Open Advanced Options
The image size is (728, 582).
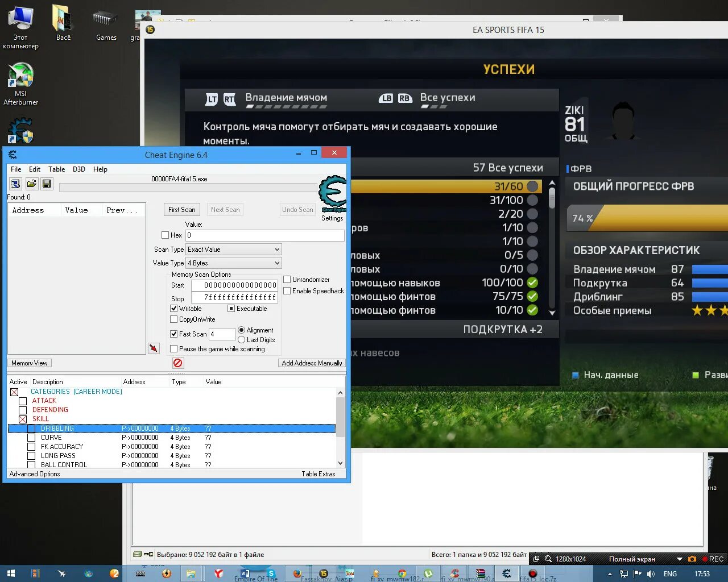[x=35, y=474]
